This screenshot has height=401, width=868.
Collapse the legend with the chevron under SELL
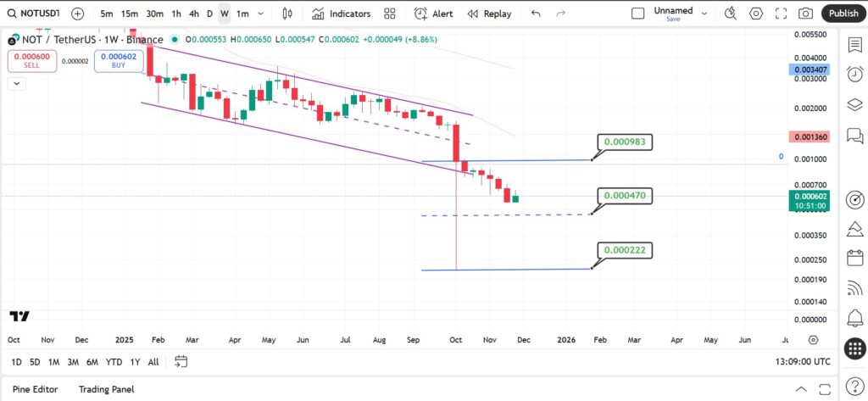pyautogui.click(x=17, y=84)
